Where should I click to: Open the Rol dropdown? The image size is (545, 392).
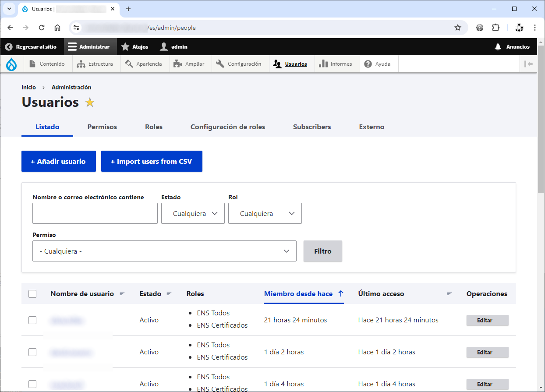pos(265,213)
